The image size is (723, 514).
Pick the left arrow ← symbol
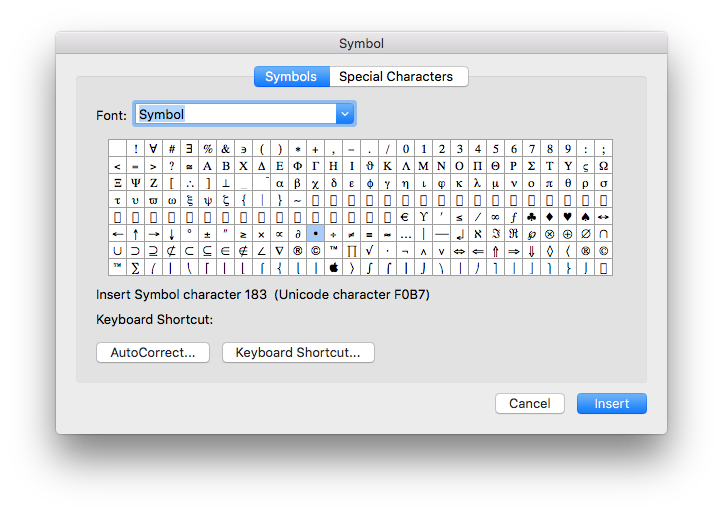(x=118, y=234)
